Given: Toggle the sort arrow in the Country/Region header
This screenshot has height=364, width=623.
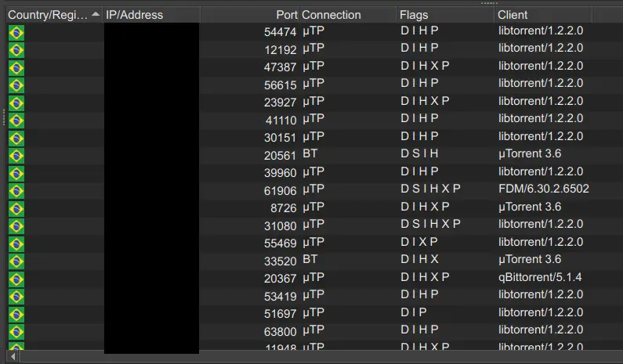Looking at the screenshot, I should (95, 15).
